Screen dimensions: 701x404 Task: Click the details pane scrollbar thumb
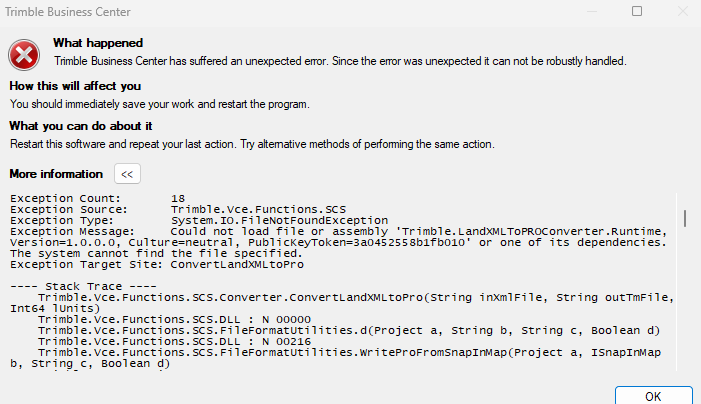[x=685, y=218]
